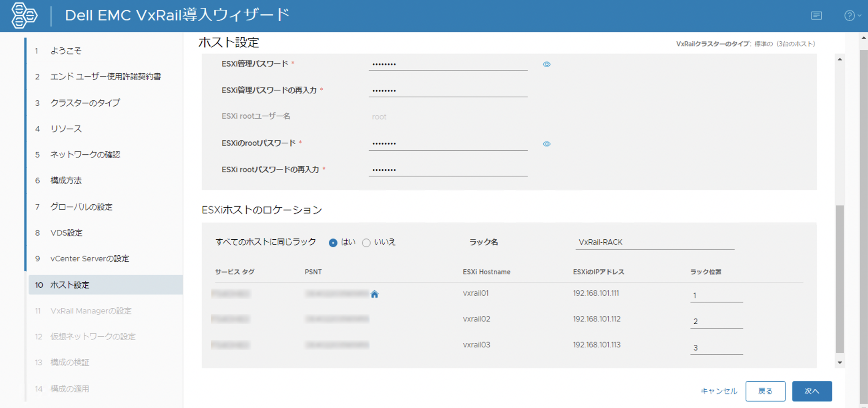Click the primary host home icon
The image size is (868, 408).
click(374, 294)
